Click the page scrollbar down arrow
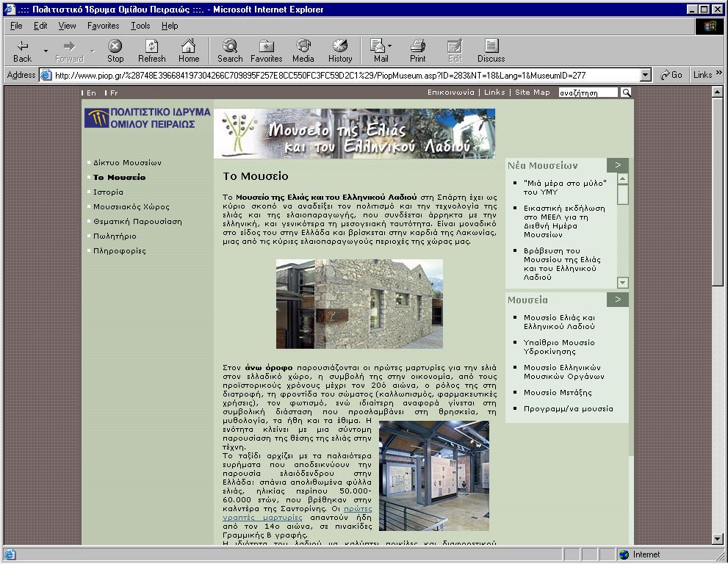 point(717,539)
